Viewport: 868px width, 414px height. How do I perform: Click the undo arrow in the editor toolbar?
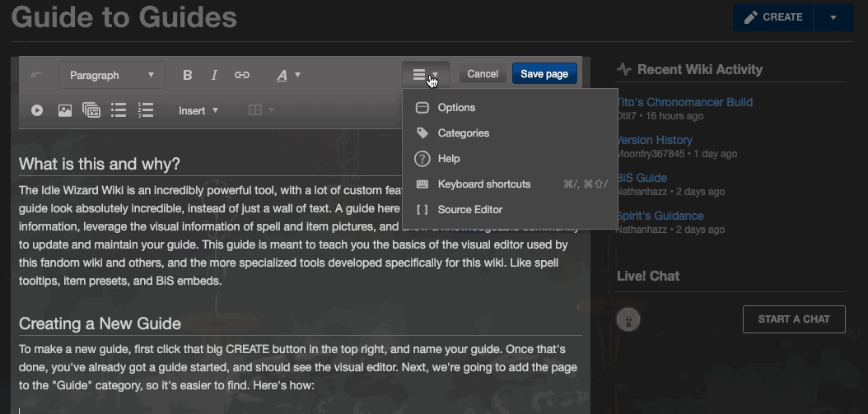[37, 75]
